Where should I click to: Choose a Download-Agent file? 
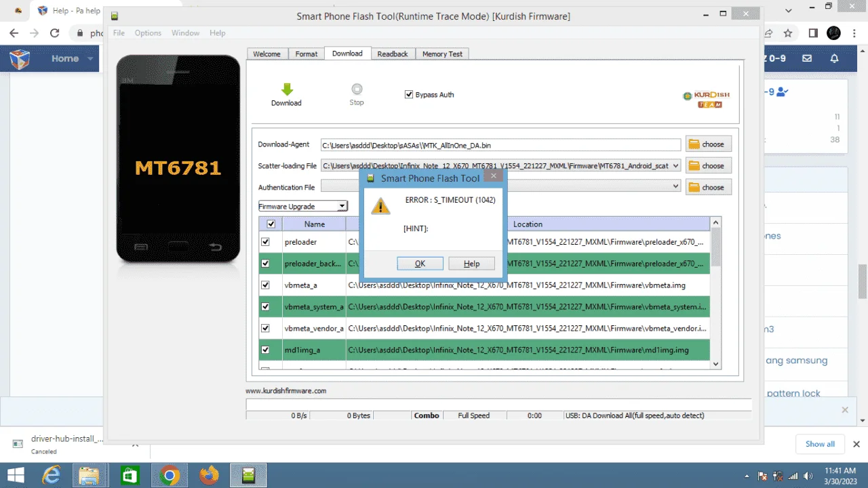pyautogui.click(x=708, y=144)
